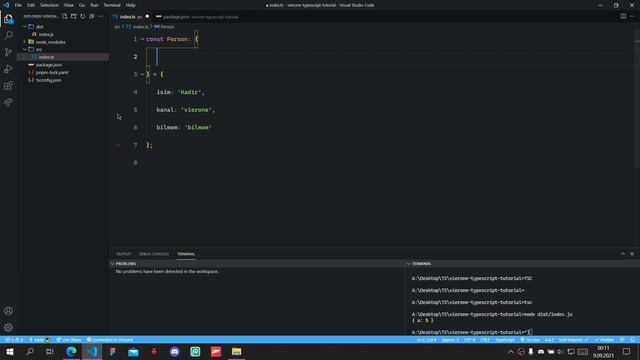Viewport: 640px width, 360px height.
Task: Open the Search view in activity bar
Action: click(8, 36)
